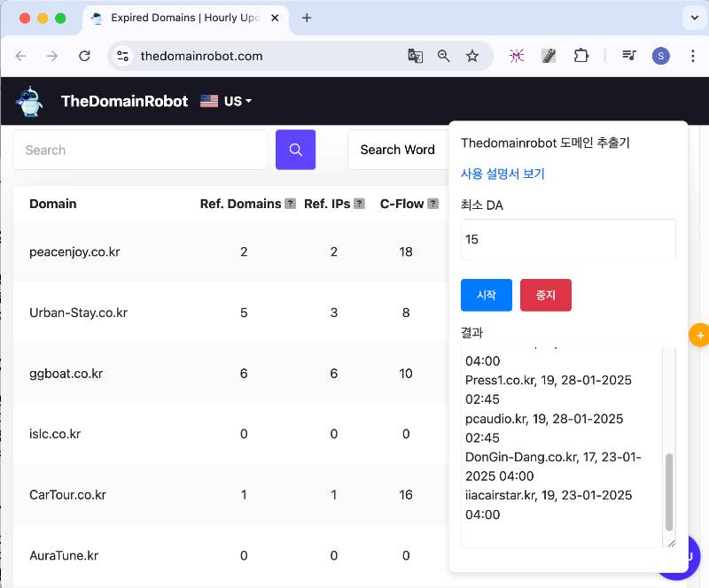Screen dimensions: 709x588
Task: Expand the Search Word dropdown
Action: [398, 150]
